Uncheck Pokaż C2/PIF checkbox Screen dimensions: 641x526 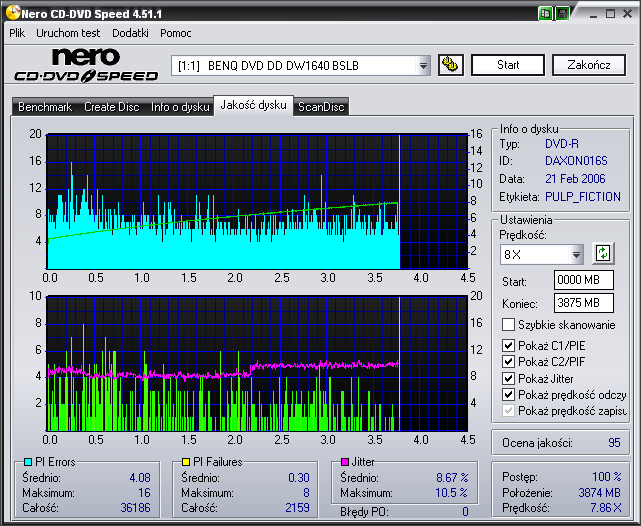click(508, 362)
